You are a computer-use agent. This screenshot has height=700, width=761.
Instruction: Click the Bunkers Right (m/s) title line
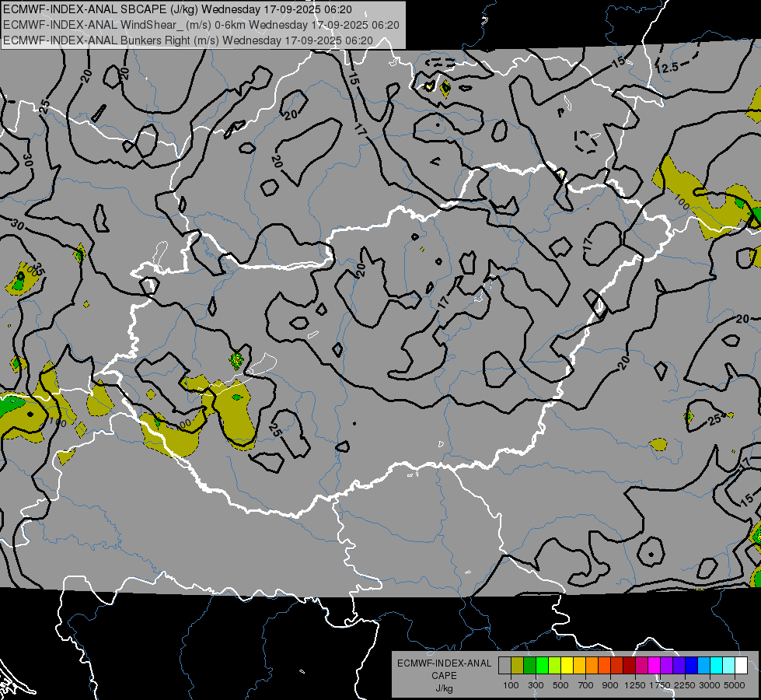tap(188, 40)
